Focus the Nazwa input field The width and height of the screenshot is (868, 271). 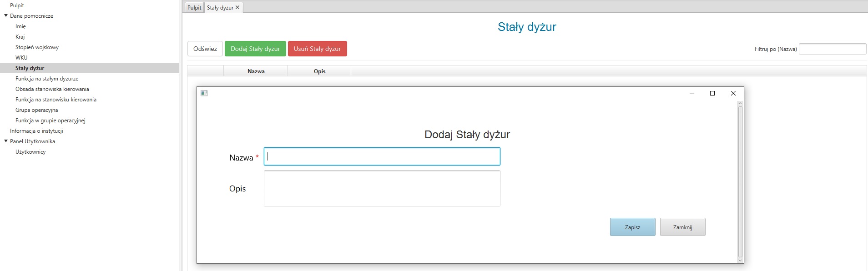pos(382,156)
